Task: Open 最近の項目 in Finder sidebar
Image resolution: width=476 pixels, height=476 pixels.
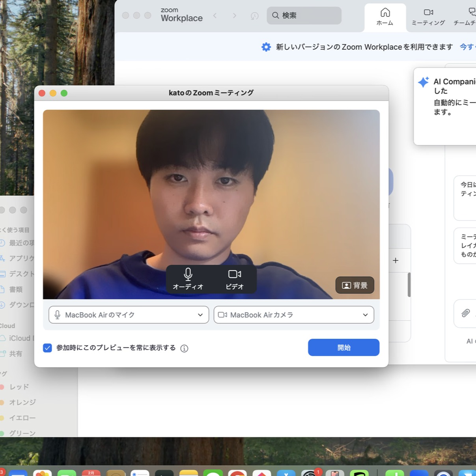Action: point(17,243)
